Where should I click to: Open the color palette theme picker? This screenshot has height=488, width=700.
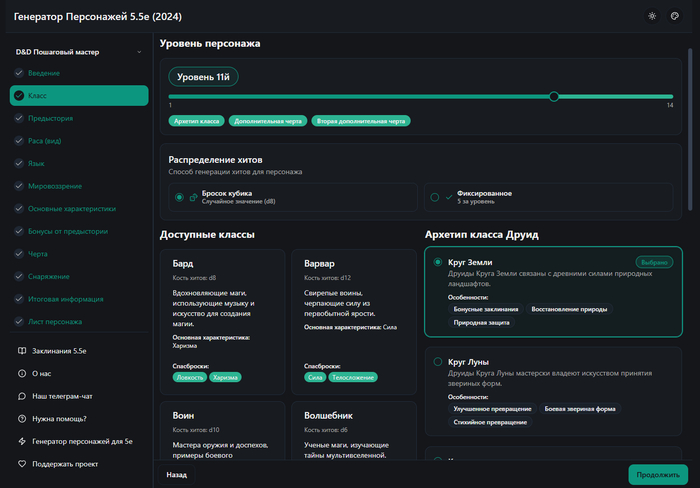[675, 16]
